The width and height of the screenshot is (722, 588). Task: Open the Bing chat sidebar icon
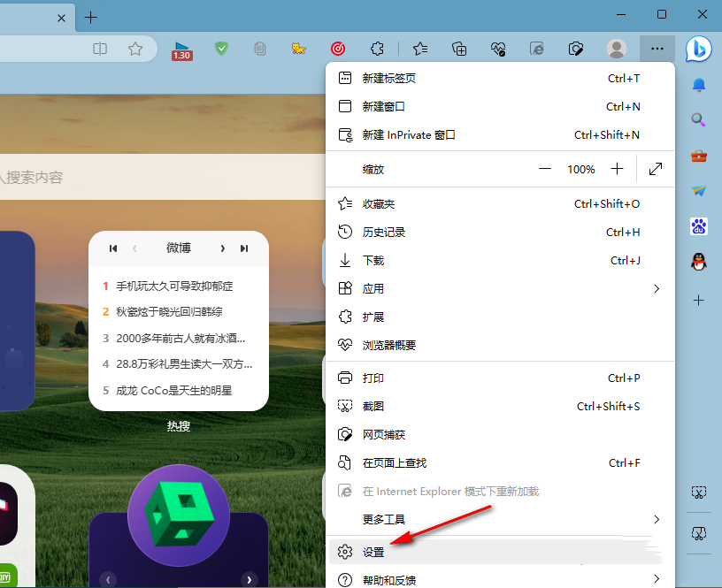coord(698,49)
